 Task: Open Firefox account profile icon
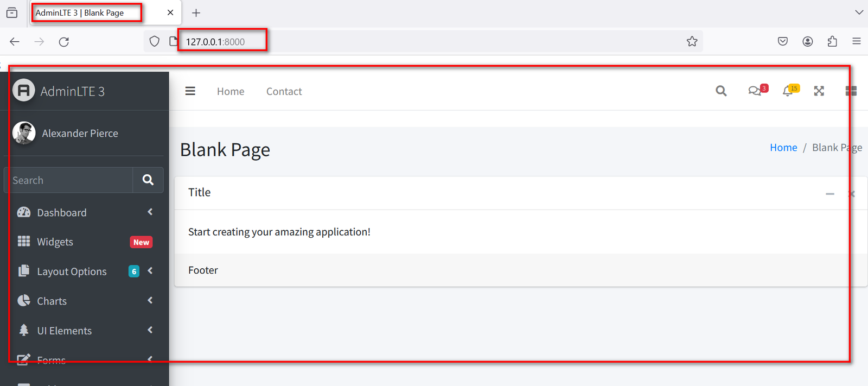pyautogui.click(x=808, y=42)
